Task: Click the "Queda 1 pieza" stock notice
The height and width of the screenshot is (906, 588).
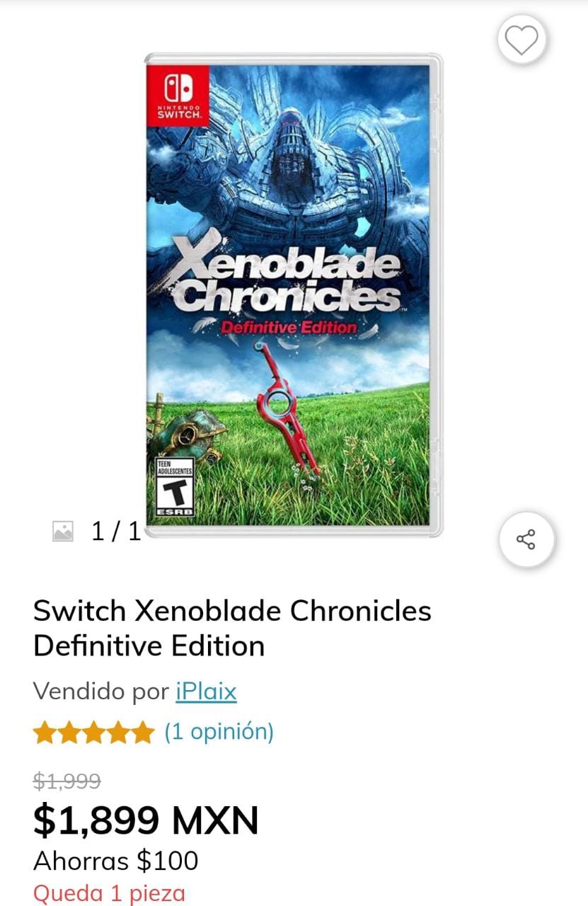Action: 109,893
